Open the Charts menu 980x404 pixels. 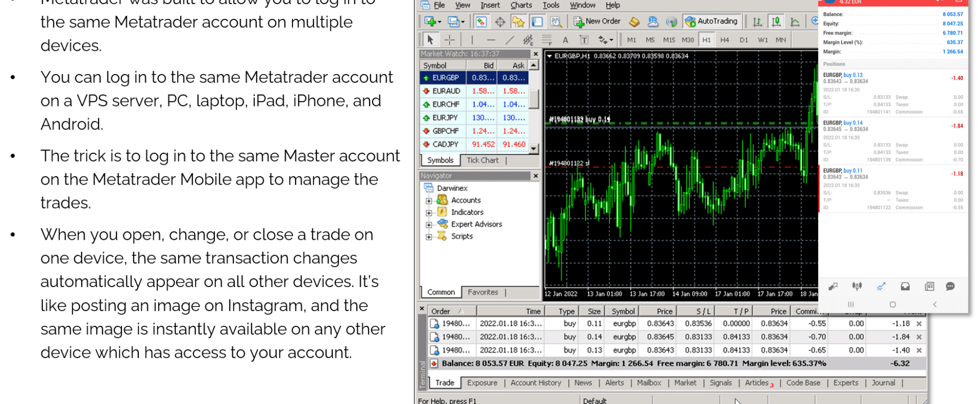point(521,5)
